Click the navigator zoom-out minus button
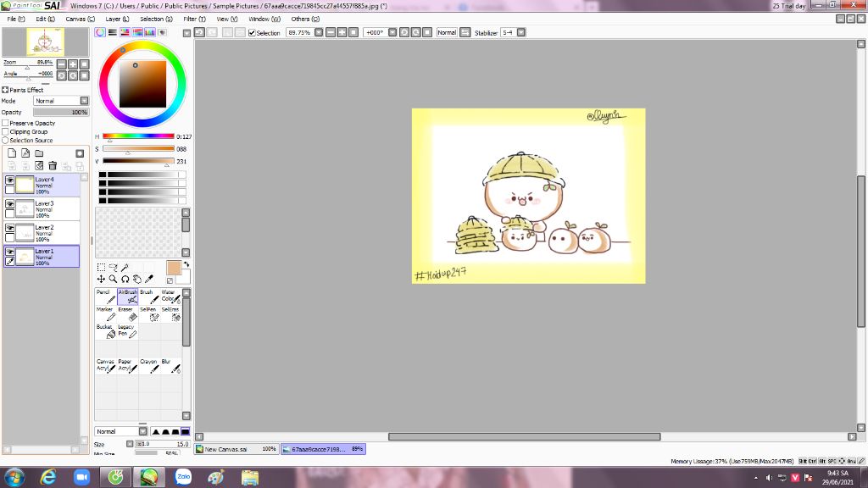 click(x=61, y=64)
